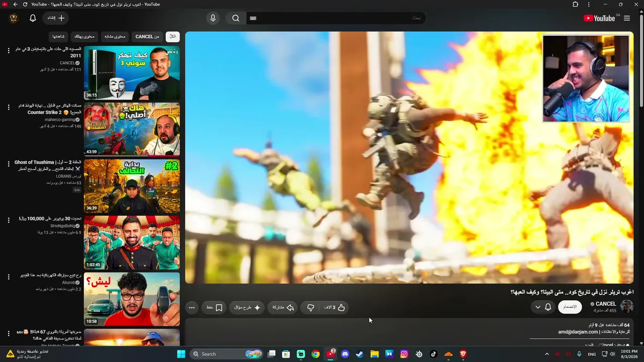This screenshot has width=644, height=362.
Task: Open Steam from taskbar
Action: 360,354
